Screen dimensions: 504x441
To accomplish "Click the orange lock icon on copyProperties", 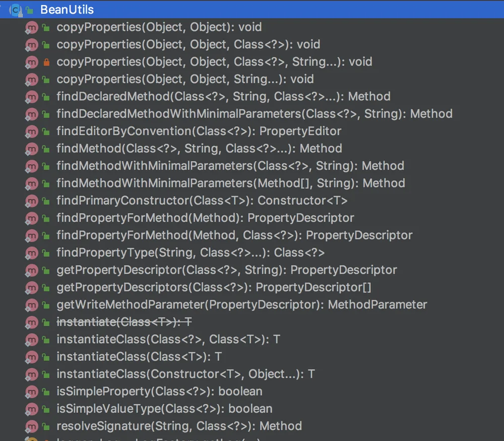I will (x=46, y=61).
